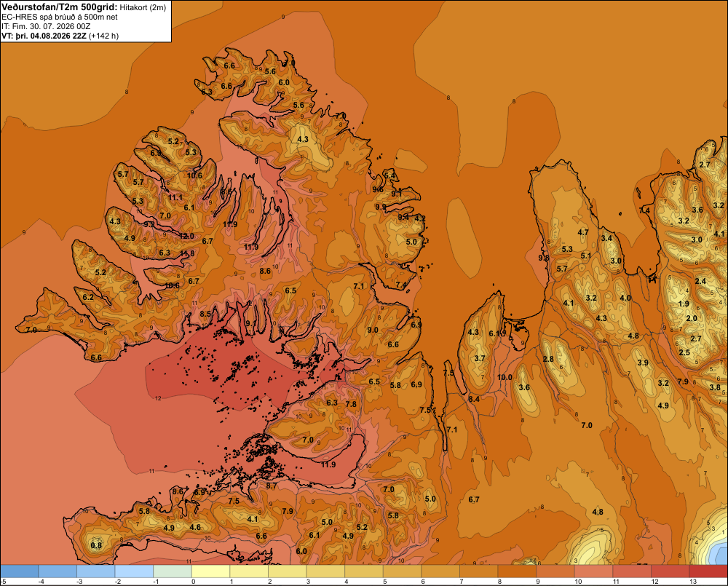Click the '5.1' temperature value

click(586, 256)
